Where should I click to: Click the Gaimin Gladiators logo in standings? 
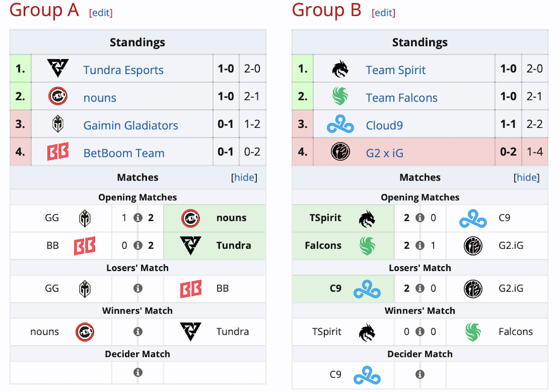point(58,124)
